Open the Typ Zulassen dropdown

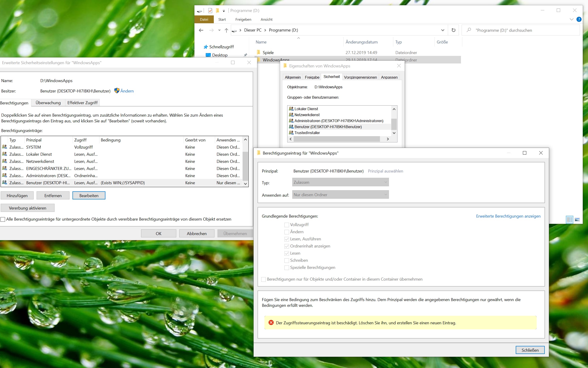tap(340, 182)
